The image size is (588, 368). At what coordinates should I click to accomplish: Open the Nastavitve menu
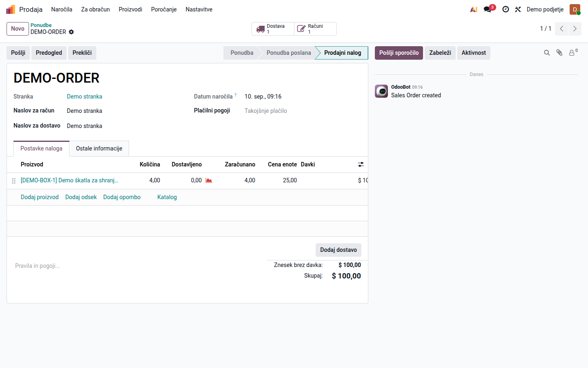[x=199, y=9]
